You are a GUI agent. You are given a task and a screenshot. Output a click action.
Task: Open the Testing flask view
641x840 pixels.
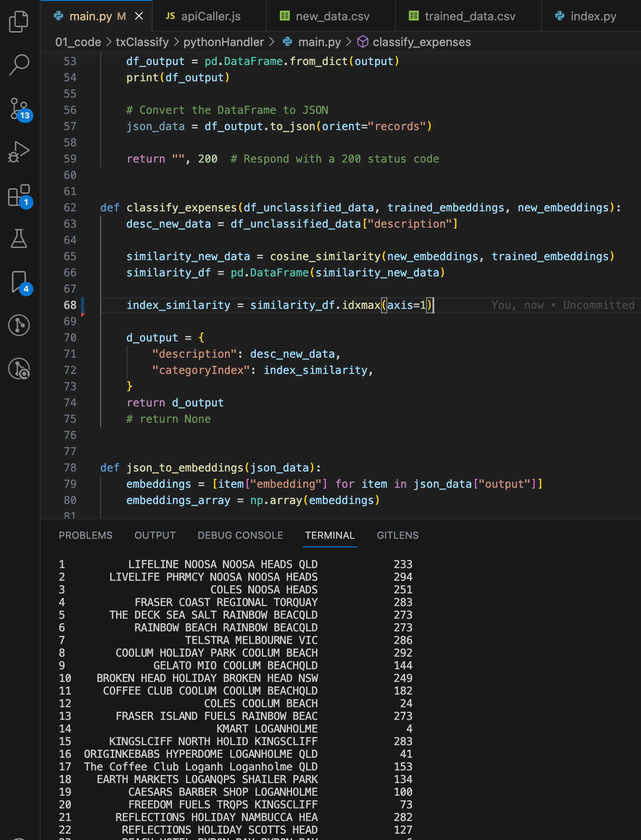pyautogui.click(x=19, y=238)
